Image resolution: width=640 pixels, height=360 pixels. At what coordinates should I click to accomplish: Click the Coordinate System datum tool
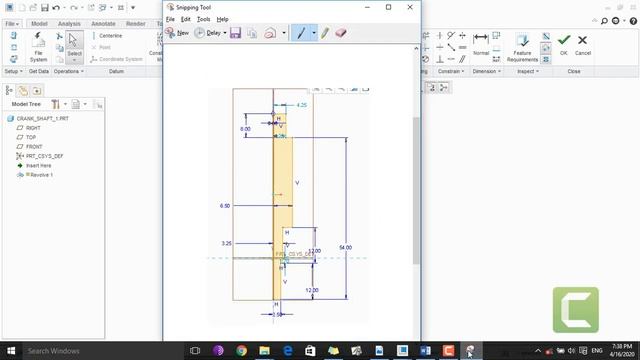(116, 59)
